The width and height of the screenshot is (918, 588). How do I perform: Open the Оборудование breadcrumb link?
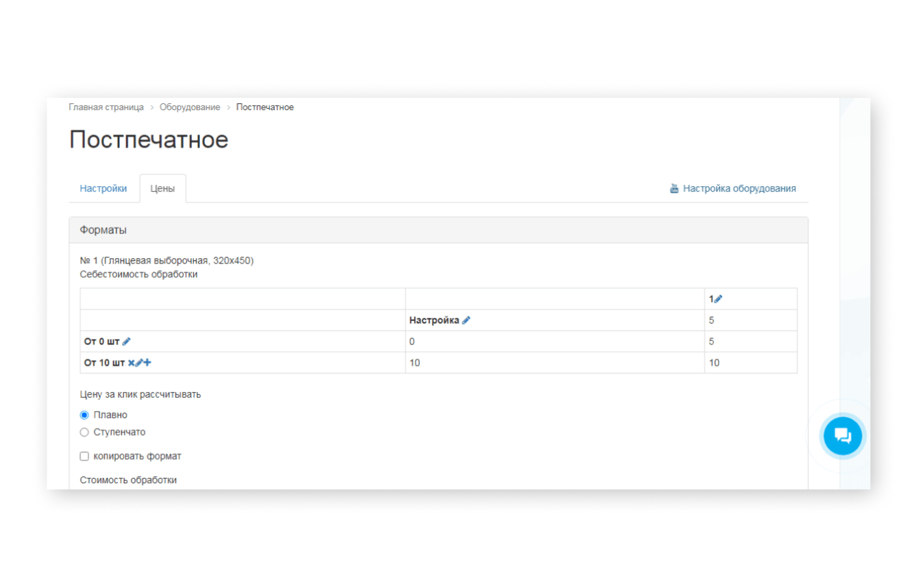coord(190,107)
